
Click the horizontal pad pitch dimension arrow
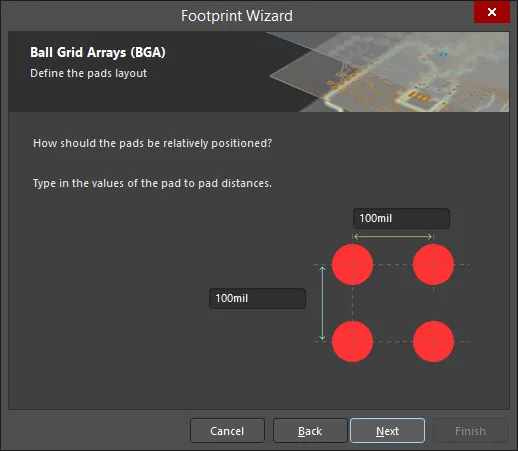pos(393,237)
